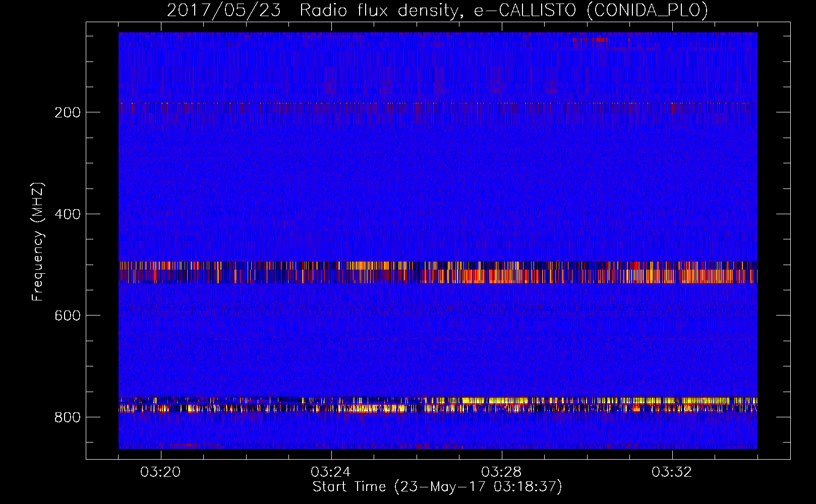Click the thin dotted line near 185 MHz
The image size is (816, 504).
(x=438, y=103)
